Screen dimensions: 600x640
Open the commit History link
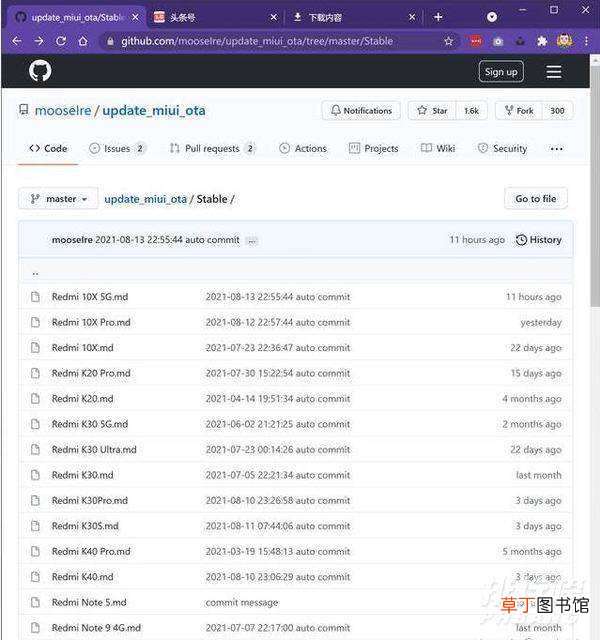point(539,240)
